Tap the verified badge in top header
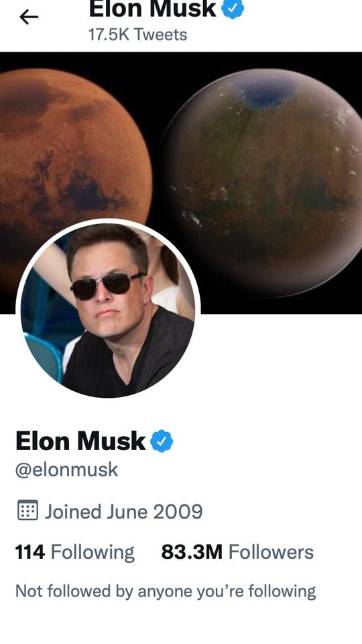362x644 pixels. tap(233, 8)
